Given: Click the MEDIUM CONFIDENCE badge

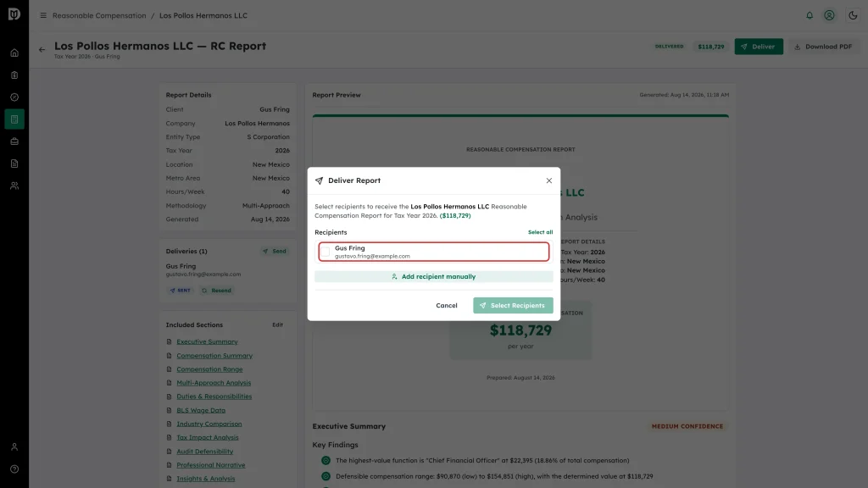Looking at the screenshot, I should pyautogui.click(x=687, y=427).
